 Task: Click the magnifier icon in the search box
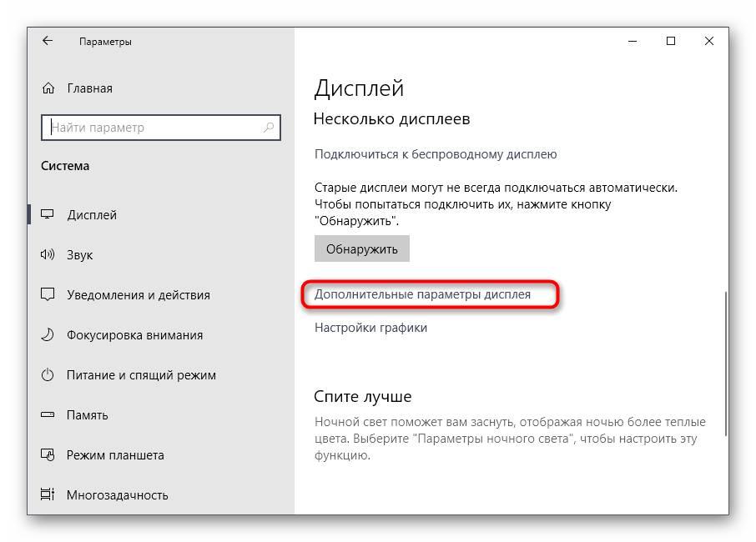coord(270,128)
